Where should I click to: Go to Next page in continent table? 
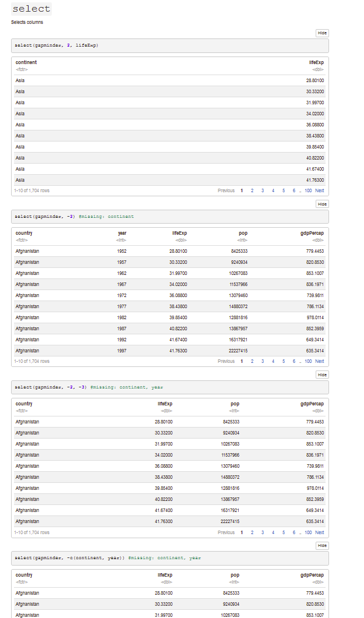click(319, 190)
